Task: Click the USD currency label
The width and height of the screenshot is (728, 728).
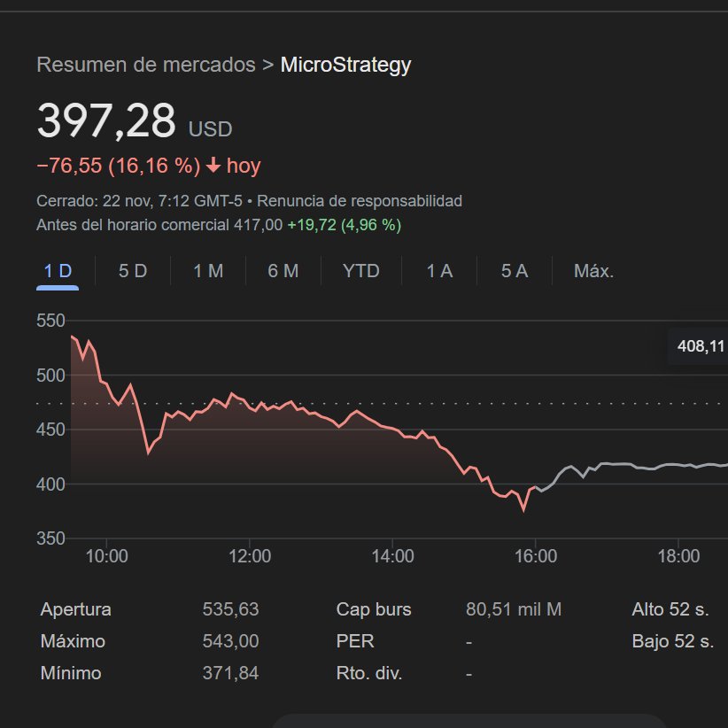Action: click(x=210, y=129)
